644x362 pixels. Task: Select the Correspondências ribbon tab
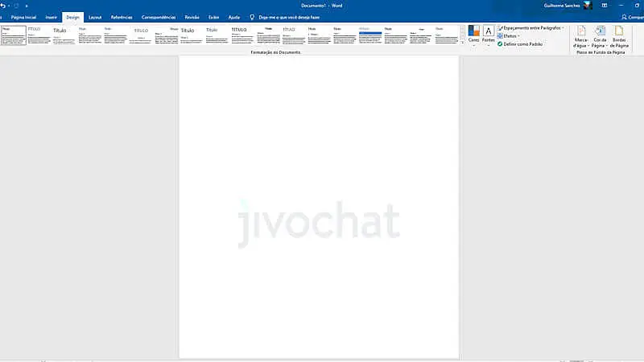click(159, 16)
